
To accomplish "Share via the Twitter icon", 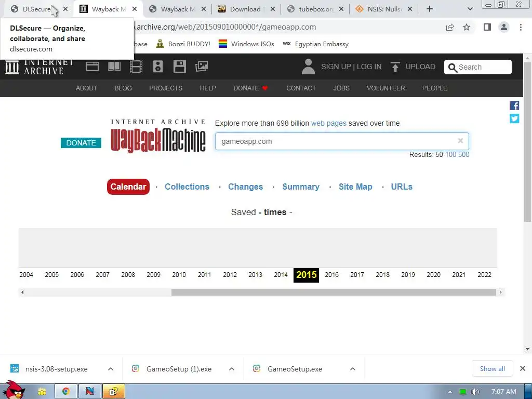I will pyautogui.click(x=514, y=118).
